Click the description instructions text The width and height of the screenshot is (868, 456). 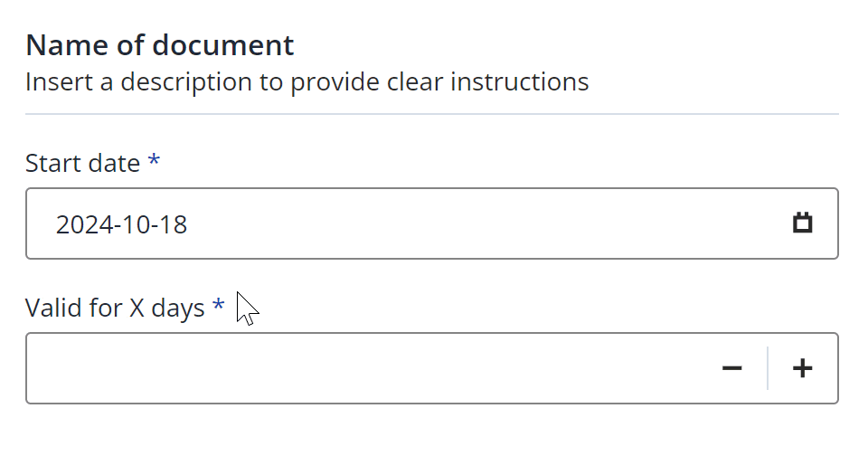307,82
